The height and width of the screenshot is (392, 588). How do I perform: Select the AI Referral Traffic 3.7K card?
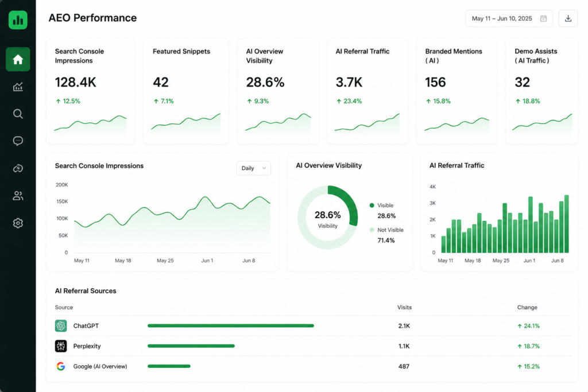point(367,91)
